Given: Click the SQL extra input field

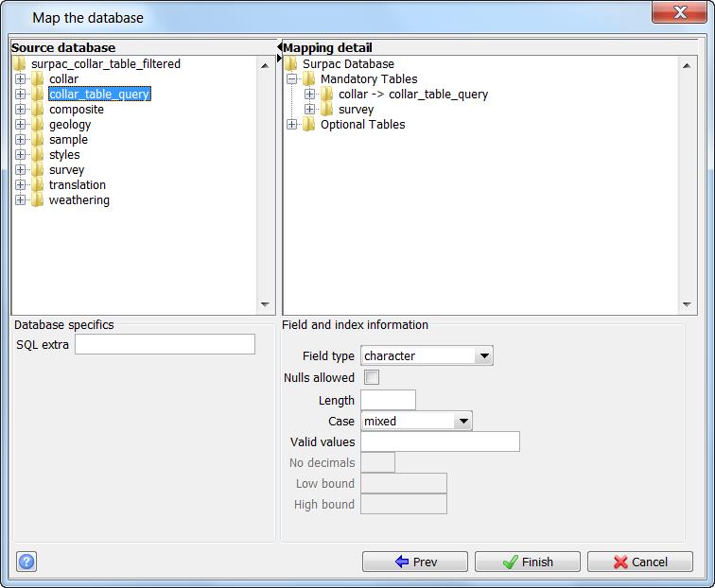Looking at the screenshot, I should (166, 344).
